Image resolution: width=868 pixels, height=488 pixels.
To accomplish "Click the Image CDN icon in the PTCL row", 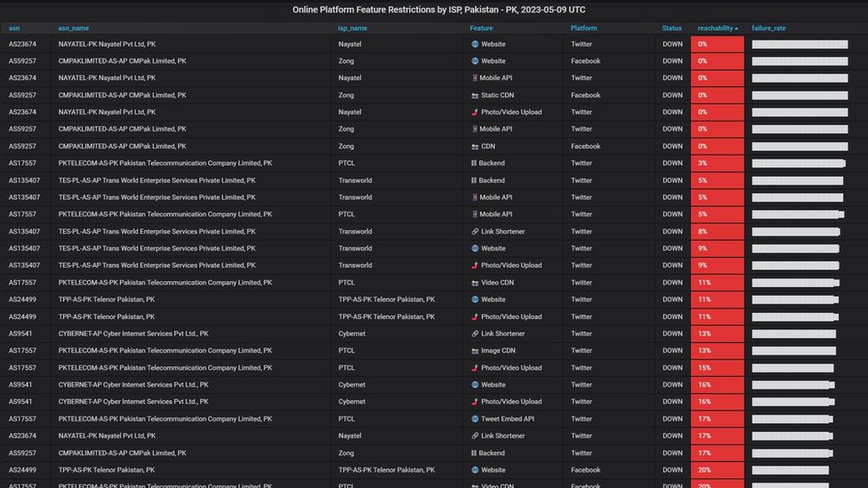I will [474, 351].
